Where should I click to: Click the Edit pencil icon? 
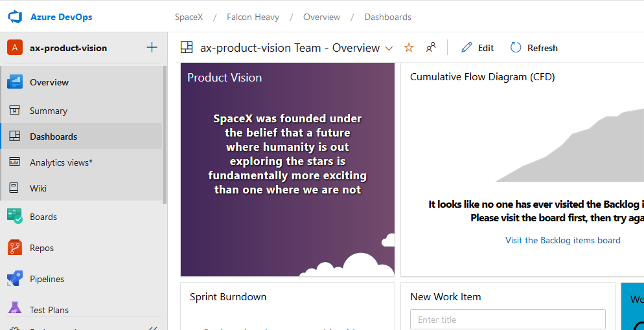pyautogui.click(x=466, y=47)
